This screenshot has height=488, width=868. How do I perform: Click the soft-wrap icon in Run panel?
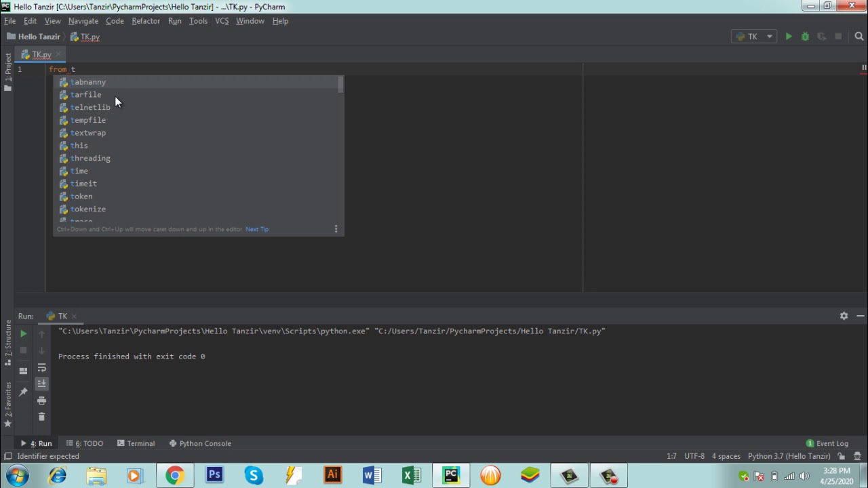point(41,367)
